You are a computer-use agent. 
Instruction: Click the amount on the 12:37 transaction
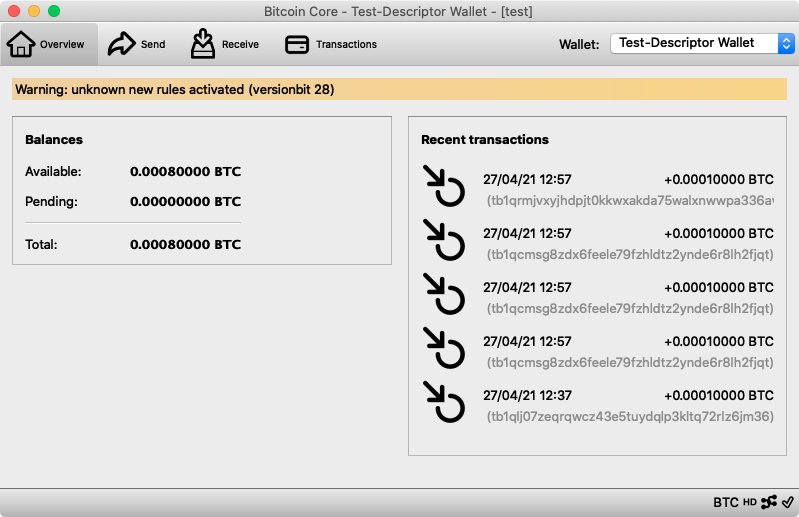click(718, 395)
